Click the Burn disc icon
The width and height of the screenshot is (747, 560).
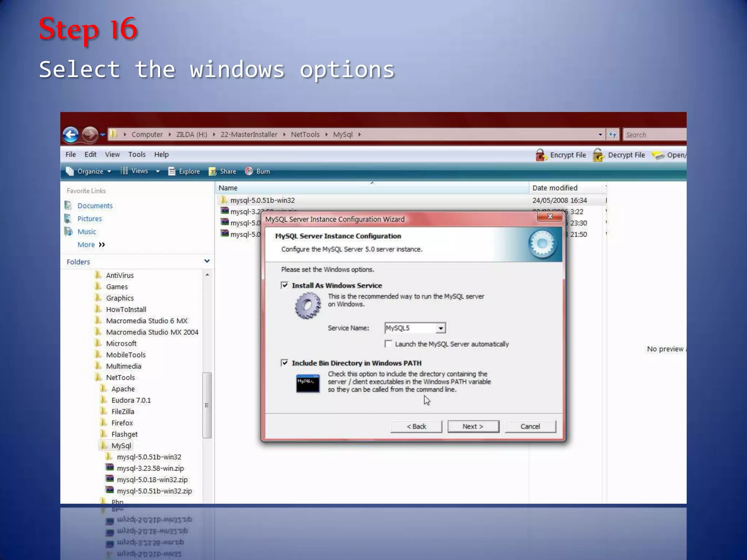click(x=249, y=171)
